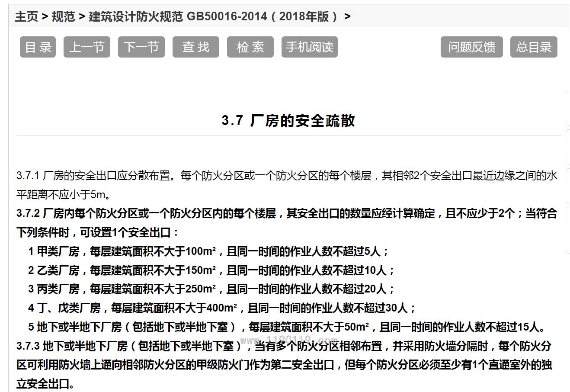Open 规范 in the breadcrumb path
The height and width of the screenshot is (392, 570).
[x=63, y=16]
